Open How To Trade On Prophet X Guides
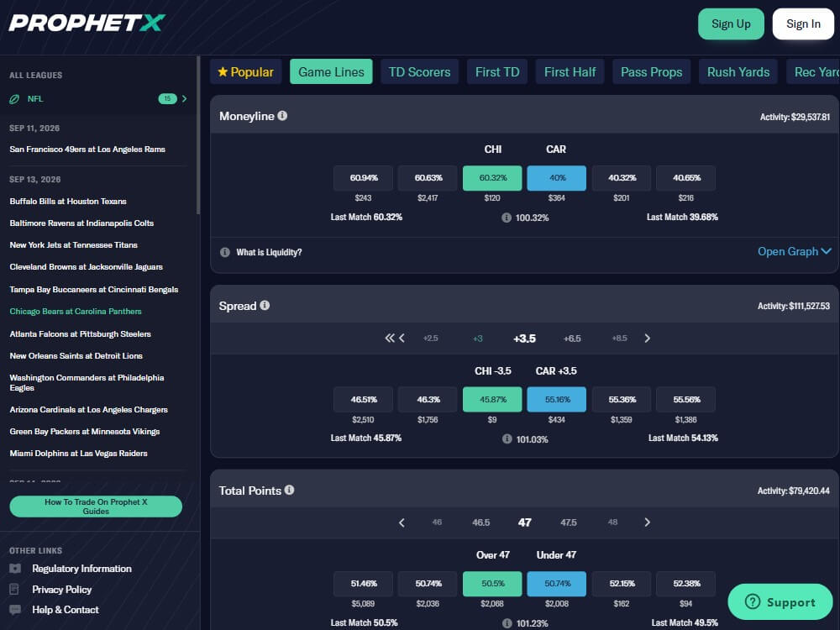840x630 pixels. point(96,507)
